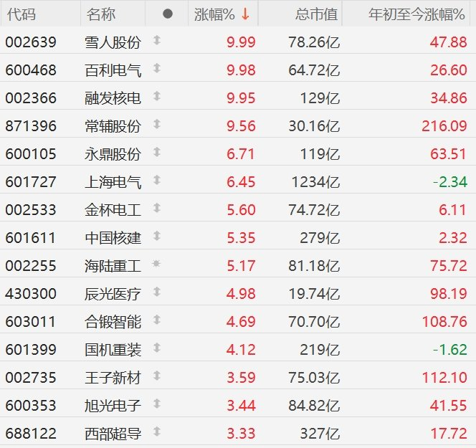The image size is (476, 448).
Task: Sort by the 名称 column header
Action: [101, 14]
